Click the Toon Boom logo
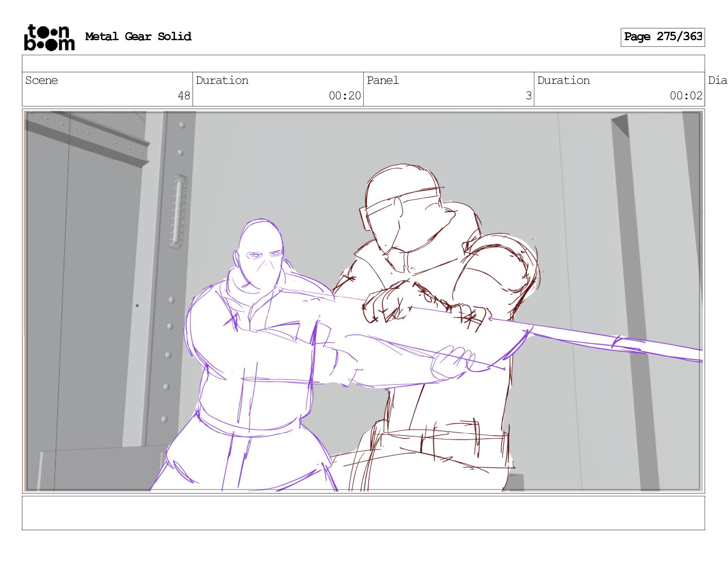 point(49,38)
